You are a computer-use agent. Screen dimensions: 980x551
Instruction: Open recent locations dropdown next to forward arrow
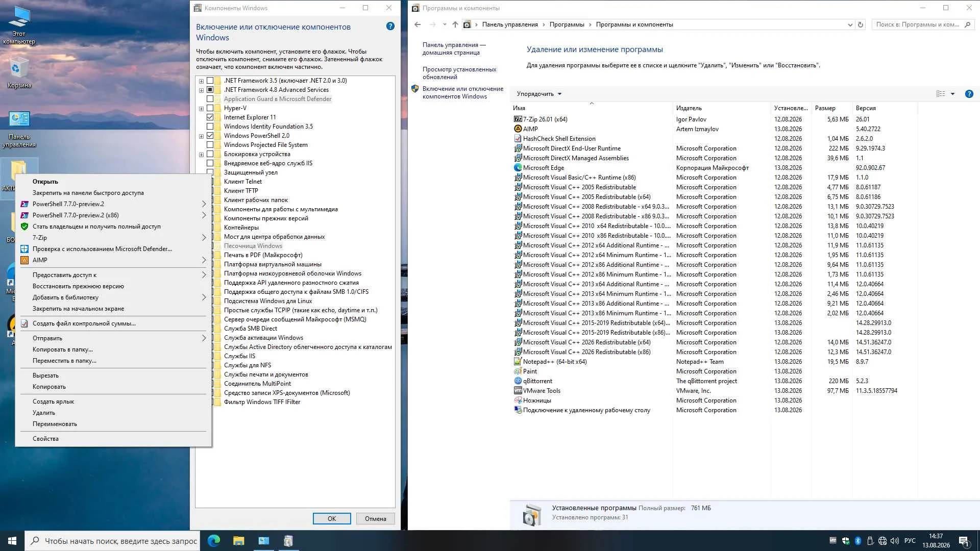tap(444, 24)
